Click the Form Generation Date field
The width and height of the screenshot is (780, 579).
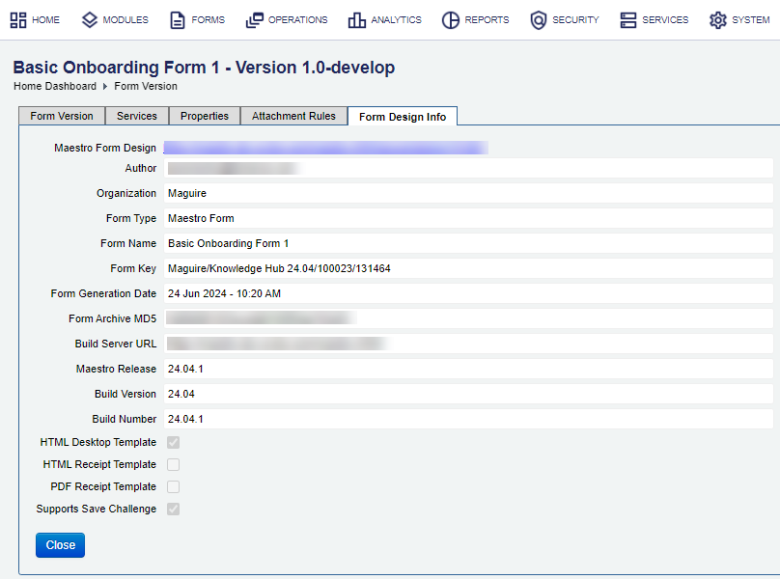click(468, 293)
